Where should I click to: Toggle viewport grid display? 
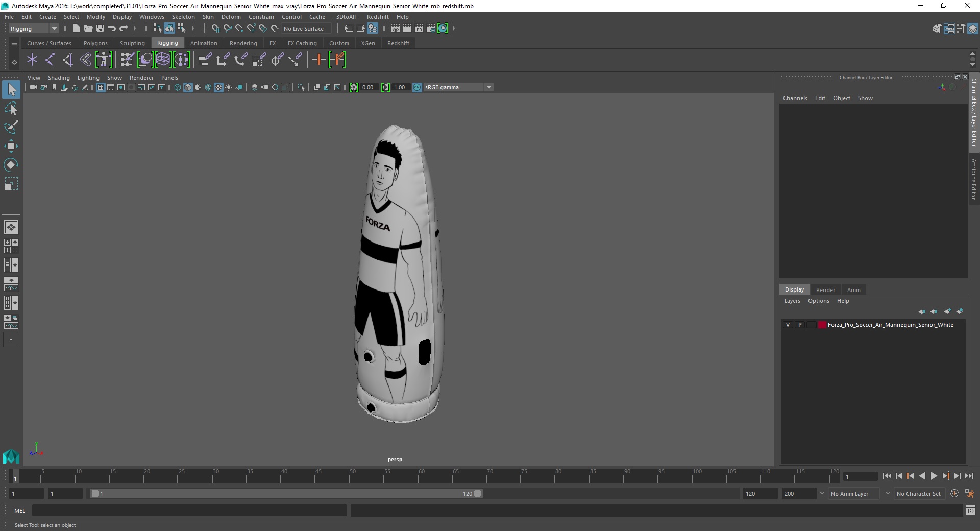(101, 87)
